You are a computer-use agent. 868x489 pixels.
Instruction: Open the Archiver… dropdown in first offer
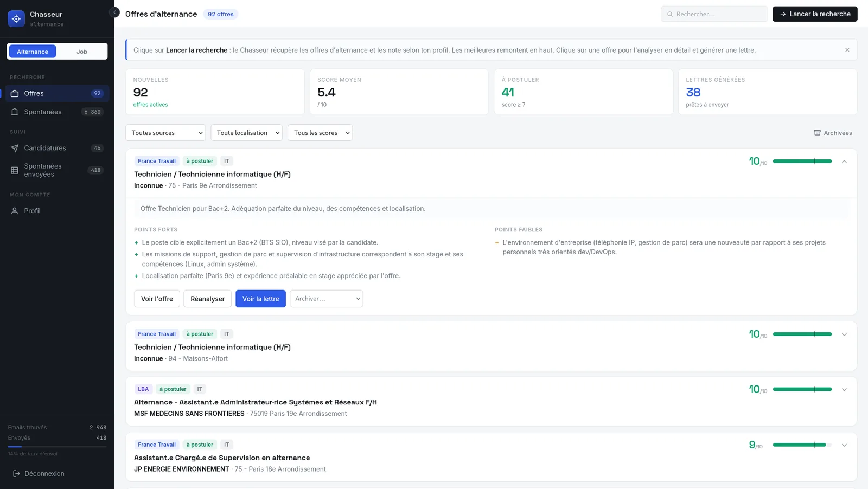327,299
